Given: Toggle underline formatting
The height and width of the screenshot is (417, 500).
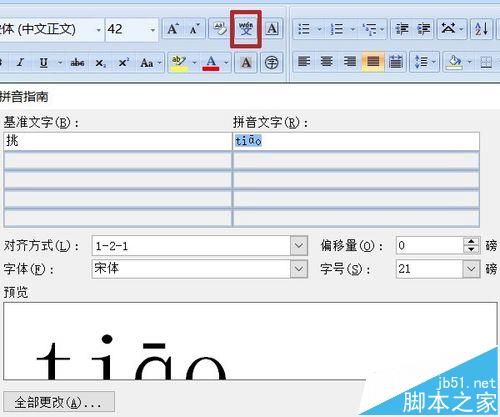Looking at the screenshot, I should [x=44, y=62].
